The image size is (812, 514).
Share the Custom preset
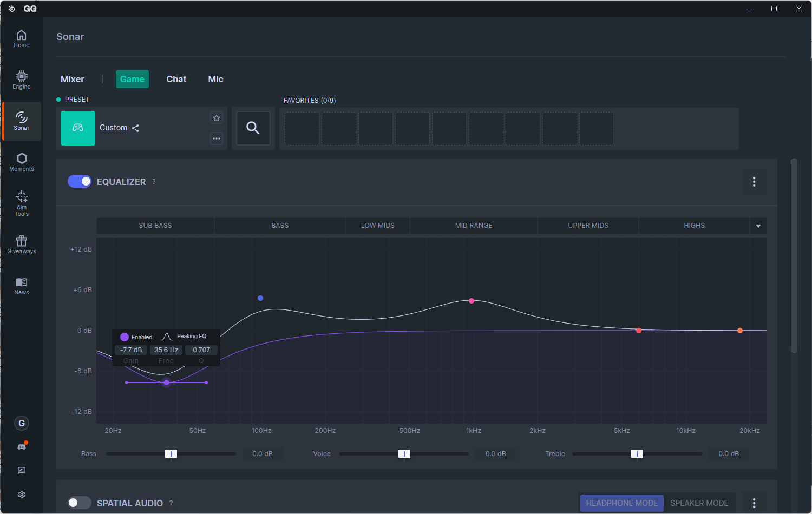135,128
